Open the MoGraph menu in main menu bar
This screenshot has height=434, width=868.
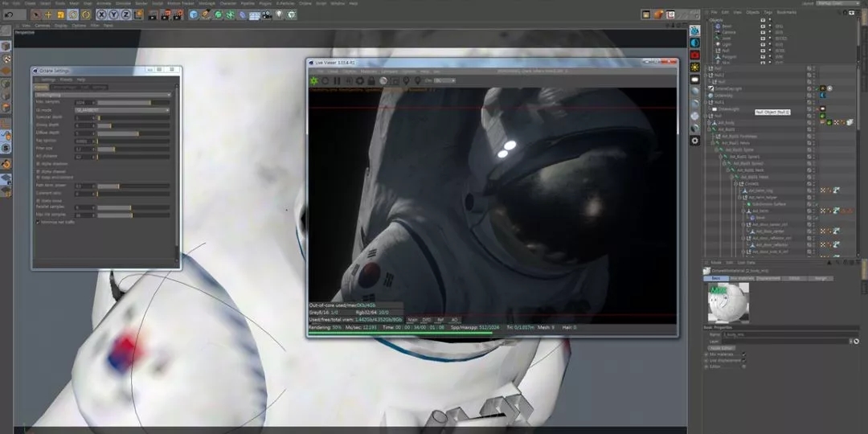coord(207,3)
